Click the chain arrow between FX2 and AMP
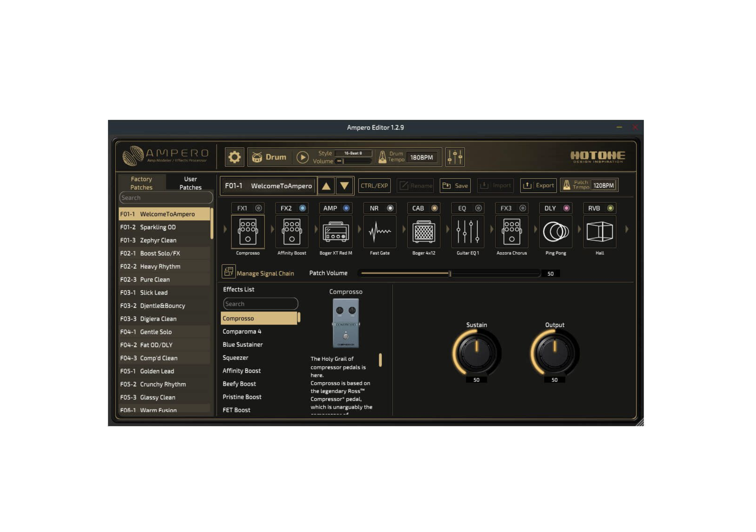The width and height of the screenshot is (756, 532). tap(316, 229)
